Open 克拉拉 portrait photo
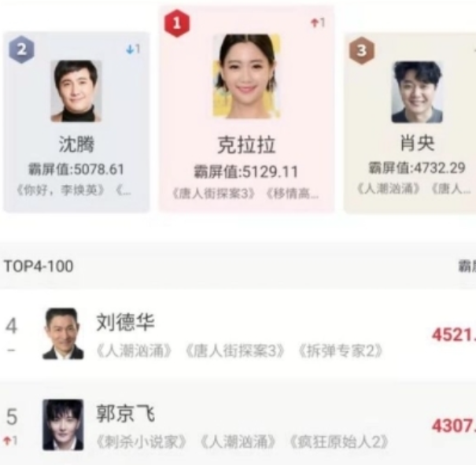 246,76
